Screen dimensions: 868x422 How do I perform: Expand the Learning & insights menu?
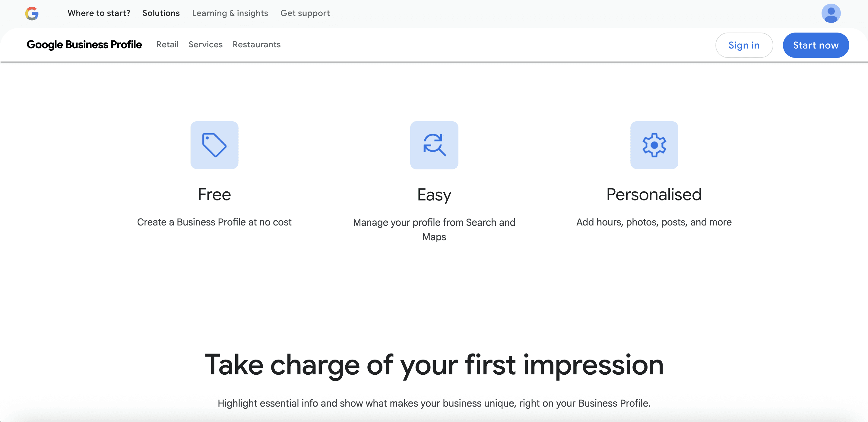230,13
